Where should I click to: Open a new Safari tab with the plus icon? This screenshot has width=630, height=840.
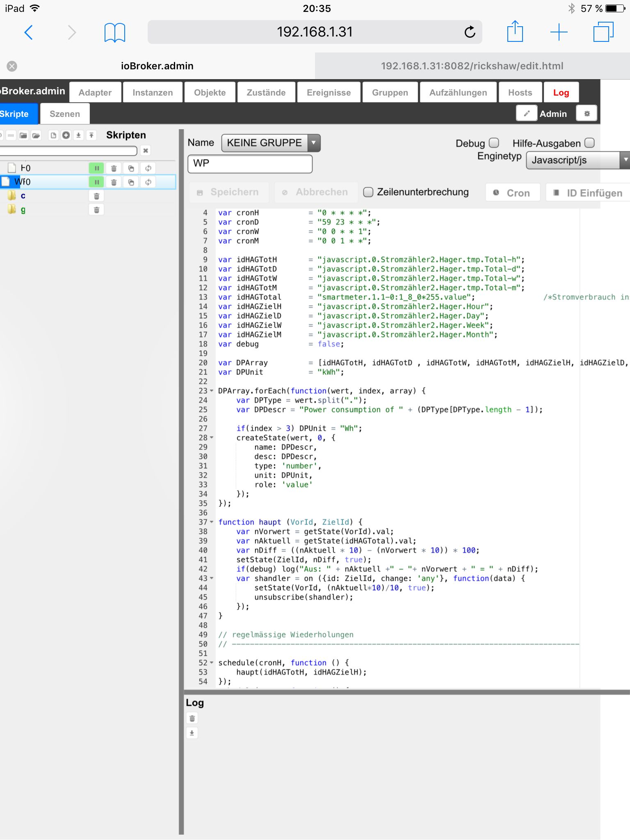pyautogui.click(x=559, y=32)
